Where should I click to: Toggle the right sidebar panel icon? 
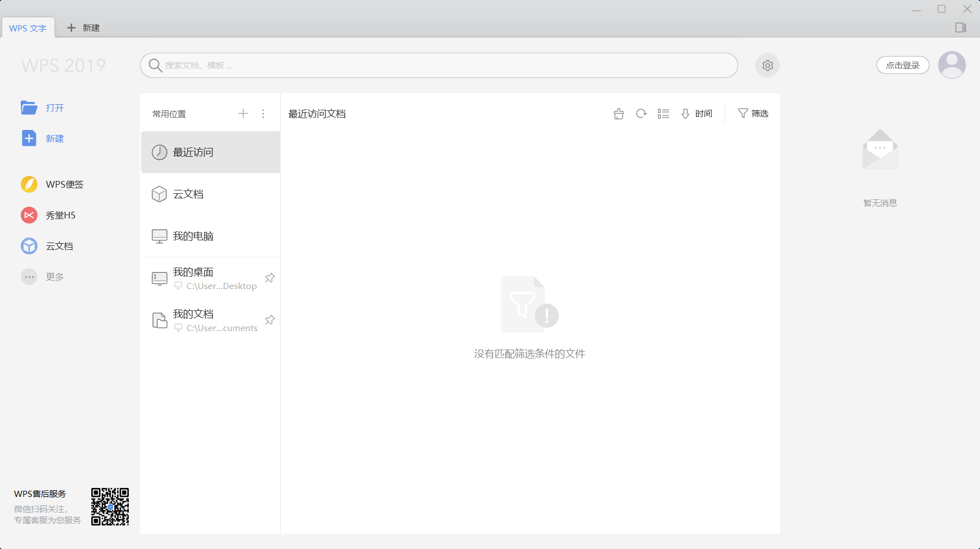(x=960, y=27)
